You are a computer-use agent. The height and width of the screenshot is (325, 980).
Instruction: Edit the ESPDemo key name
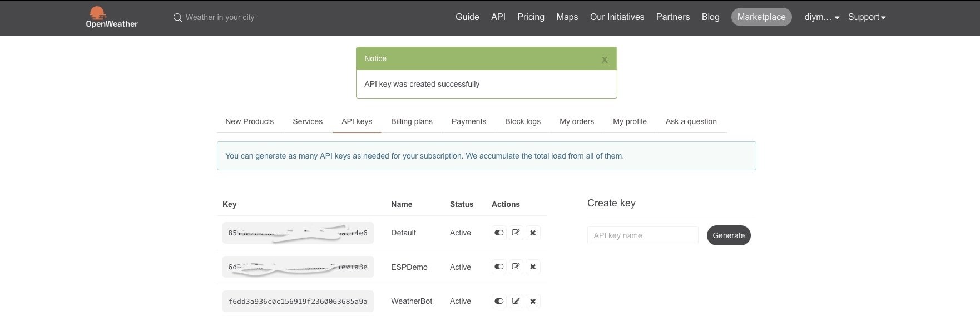click(x=516, y=267)
